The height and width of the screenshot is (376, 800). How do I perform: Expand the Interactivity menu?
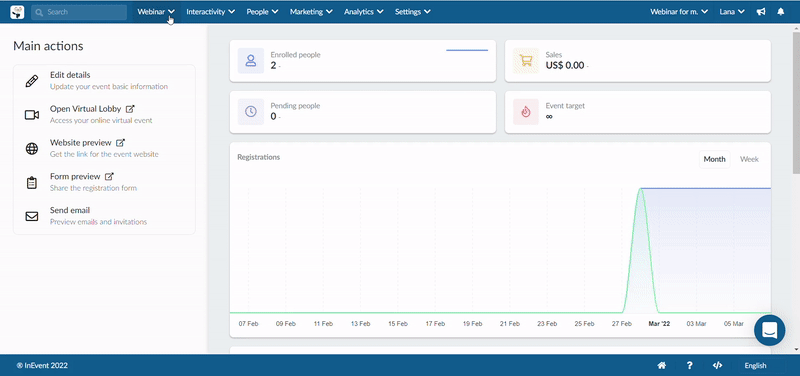coord(211,12)
